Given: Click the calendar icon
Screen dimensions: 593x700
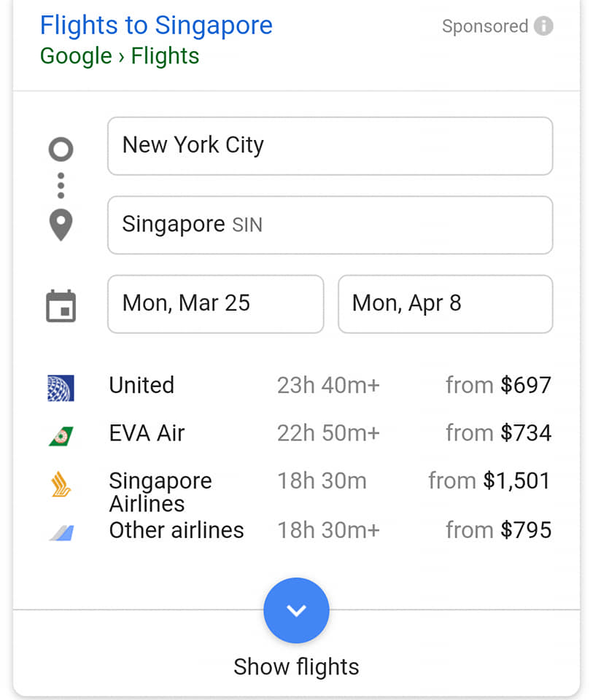Looking at the screenshot, I should (x=61, y=306).
